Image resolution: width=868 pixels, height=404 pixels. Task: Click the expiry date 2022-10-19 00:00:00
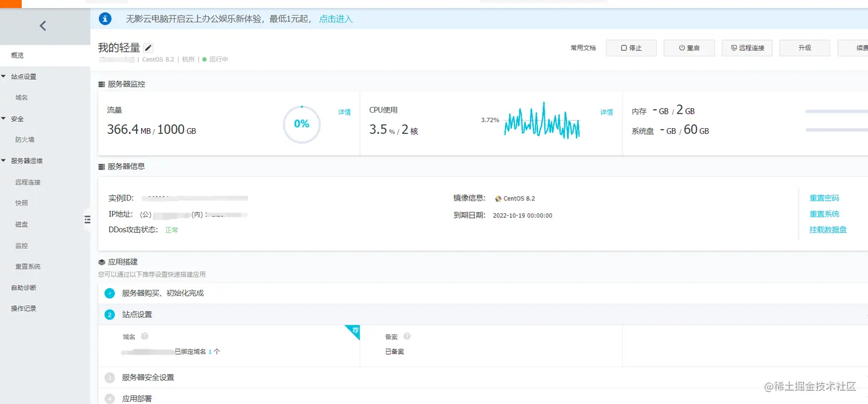click(522, 216)
